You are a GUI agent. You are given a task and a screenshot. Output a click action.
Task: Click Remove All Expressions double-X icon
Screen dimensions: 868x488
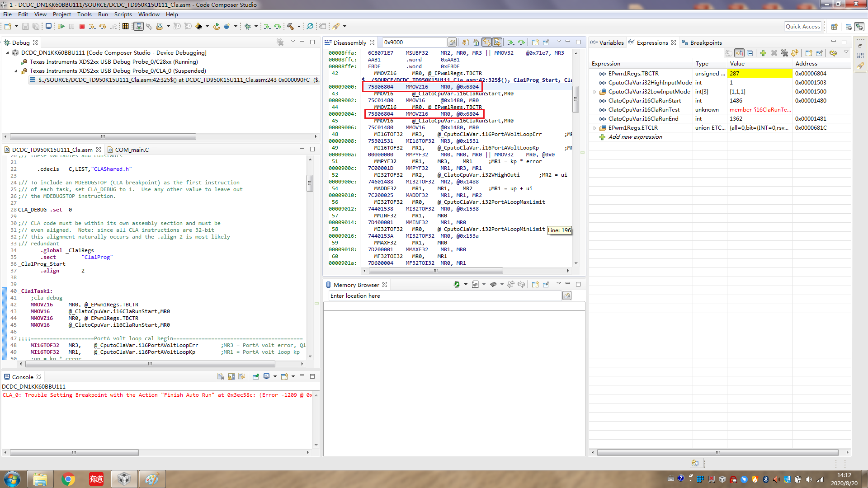pyautogui.click(x=784, y=53)
